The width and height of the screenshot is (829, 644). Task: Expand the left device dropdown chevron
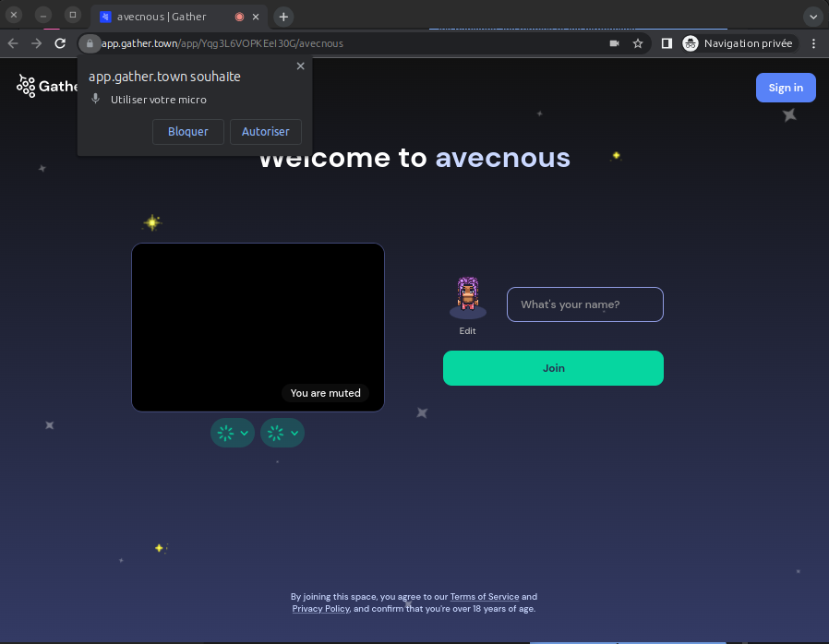[x=245, y=433]
